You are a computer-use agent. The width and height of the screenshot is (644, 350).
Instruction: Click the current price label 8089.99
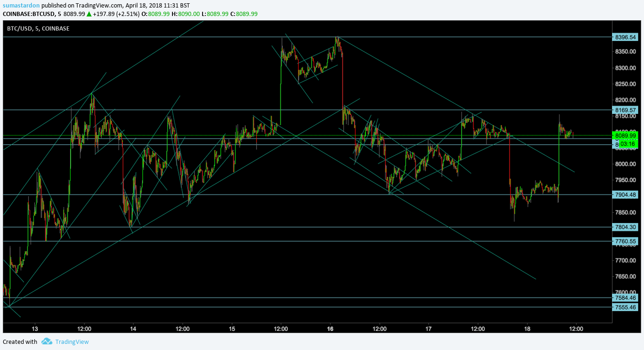pos(625,135)
